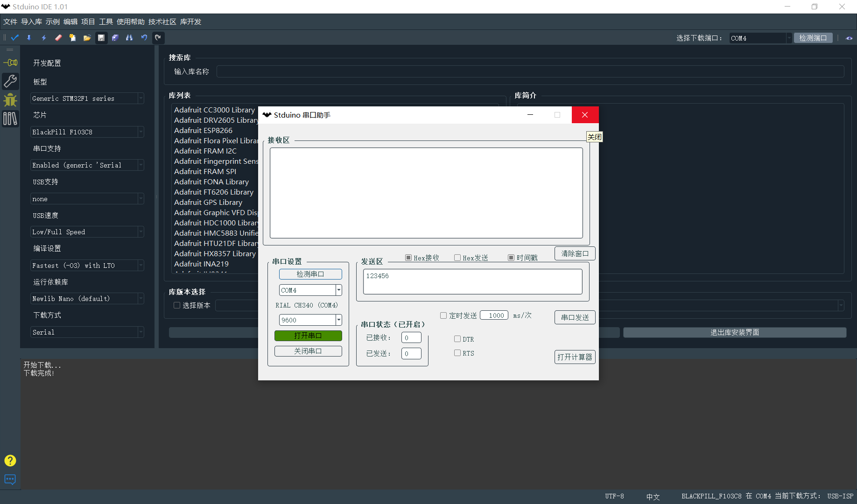Open the Enabled (generic 'Serial dropdown
857x504 pixels.
(x=87, y=165)
